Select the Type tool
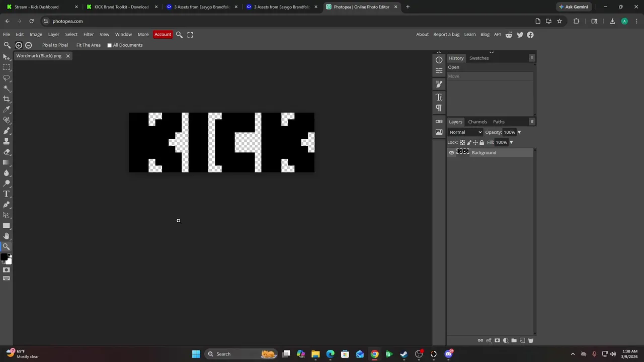 (x=7, y=194)
